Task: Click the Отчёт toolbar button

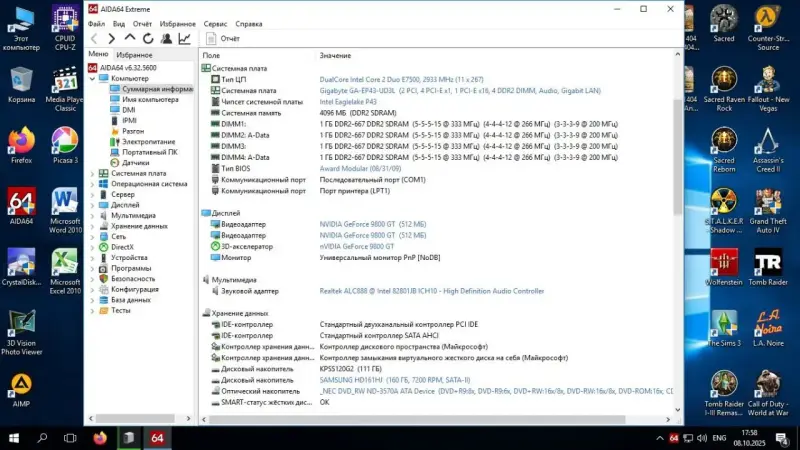Action: (x=223, y=39)
